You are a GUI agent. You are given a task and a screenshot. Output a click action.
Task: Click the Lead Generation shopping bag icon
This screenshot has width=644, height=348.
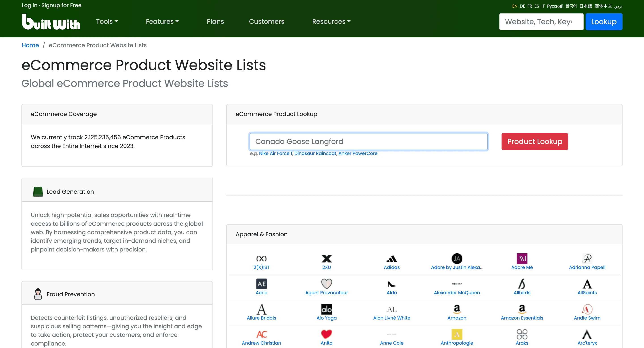(x=38, y=191)
